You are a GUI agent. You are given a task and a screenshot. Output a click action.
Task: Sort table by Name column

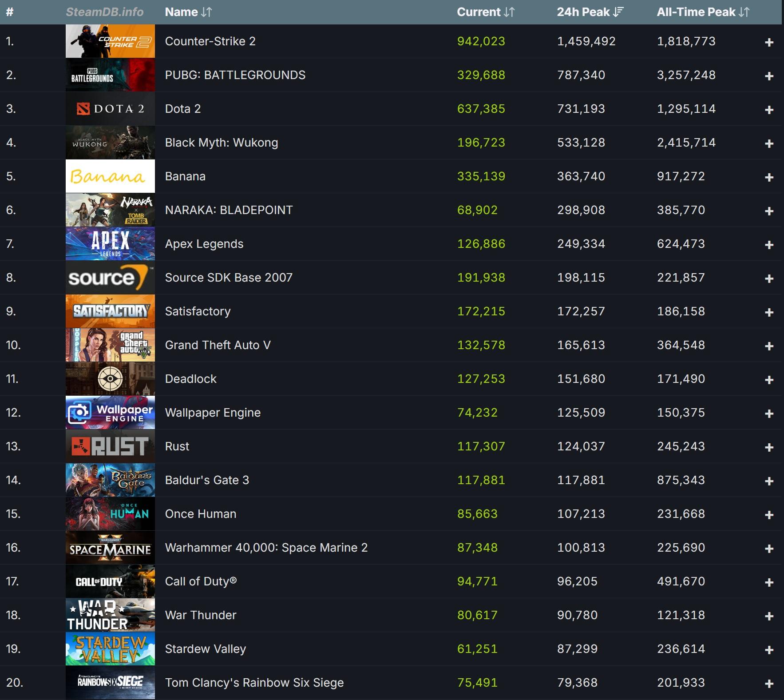[x=188, y=12]
